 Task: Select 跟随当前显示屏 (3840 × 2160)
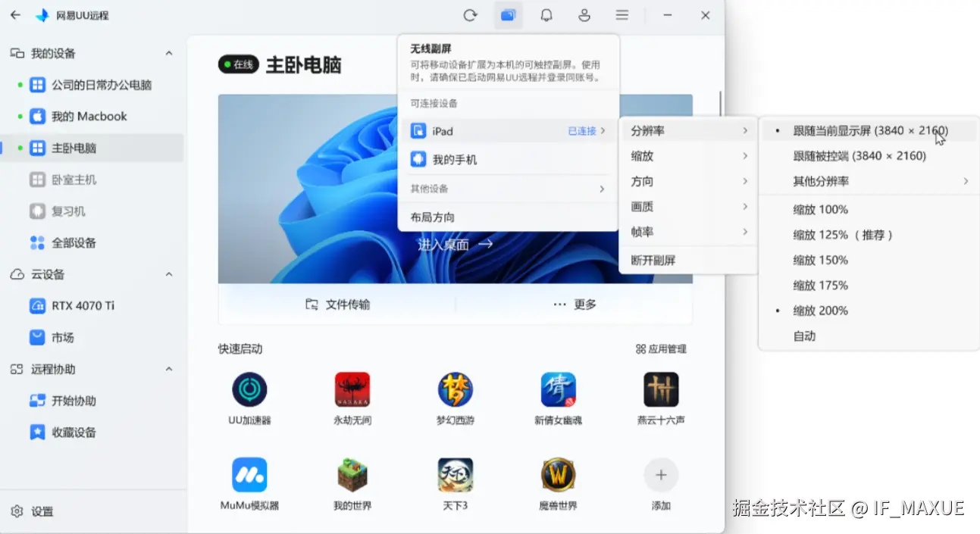coord(869,130)
